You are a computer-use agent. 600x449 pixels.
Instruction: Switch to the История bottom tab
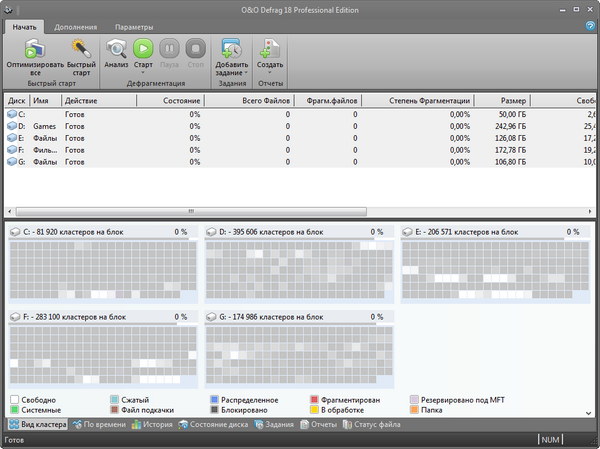point(156,425)
